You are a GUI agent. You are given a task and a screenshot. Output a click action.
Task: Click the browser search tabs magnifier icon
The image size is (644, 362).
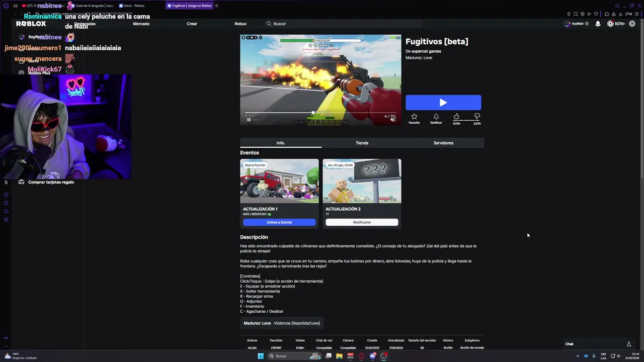point(617,6)
